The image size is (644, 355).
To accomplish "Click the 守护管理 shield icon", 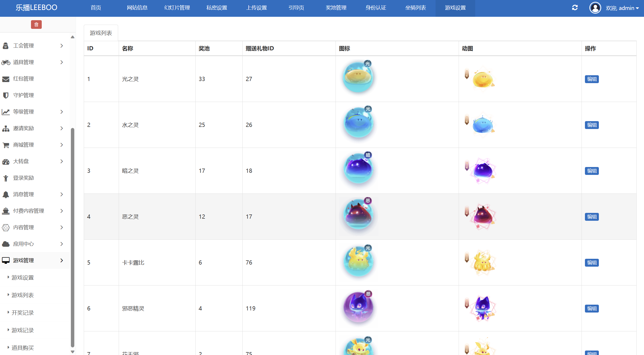I will click(x=6, y=95).
